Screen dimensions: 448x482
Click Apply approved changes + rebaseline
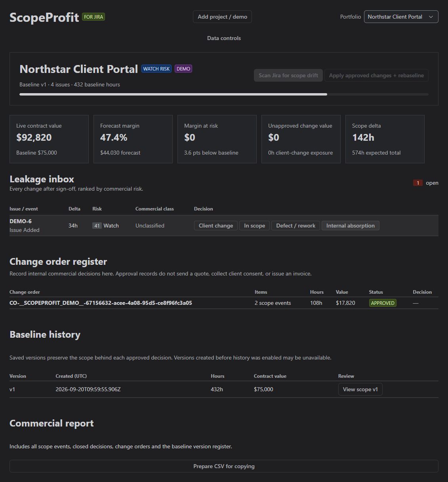coord(376,75)
